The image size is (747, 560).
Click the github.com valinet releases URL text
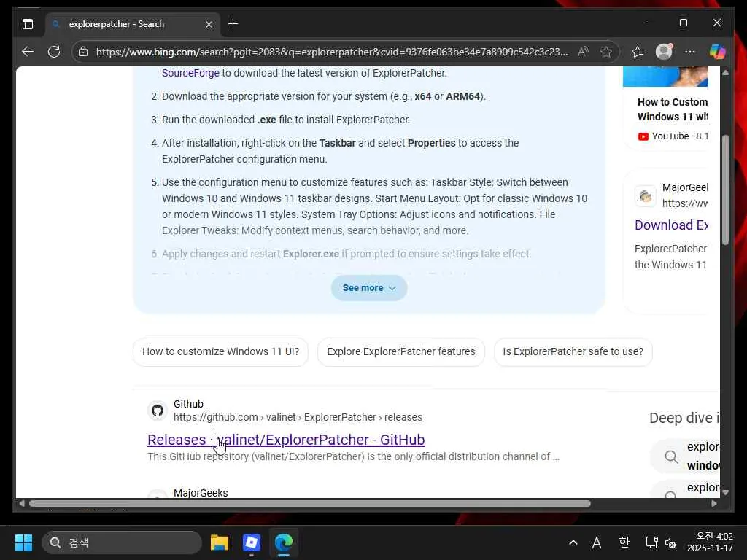[298, 417]
